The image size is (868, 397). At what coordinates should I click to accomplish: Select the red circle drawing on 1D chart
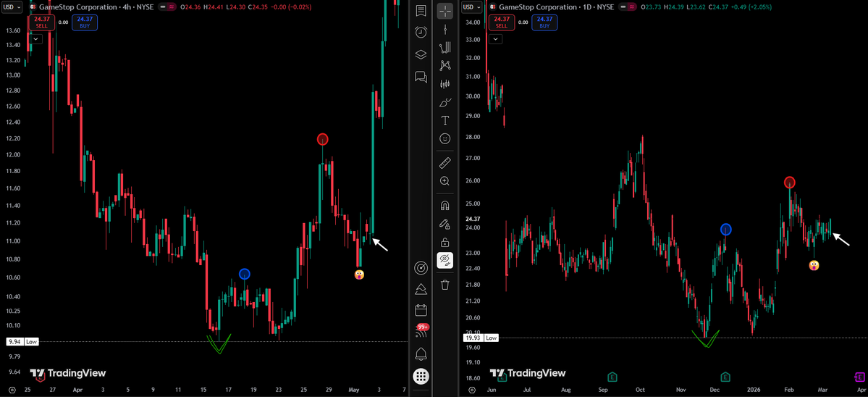pyautogui.click(x=790, y=182)
